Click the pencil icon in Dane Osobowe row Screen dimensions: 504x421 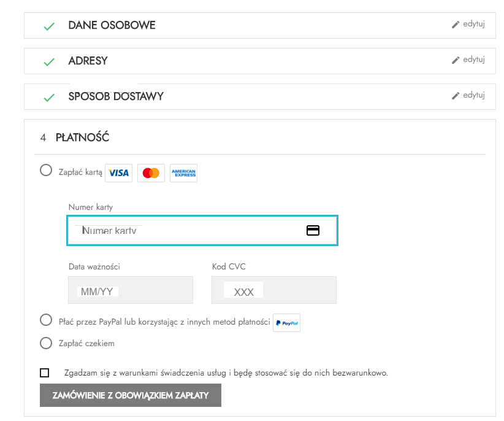pos(456,25)
